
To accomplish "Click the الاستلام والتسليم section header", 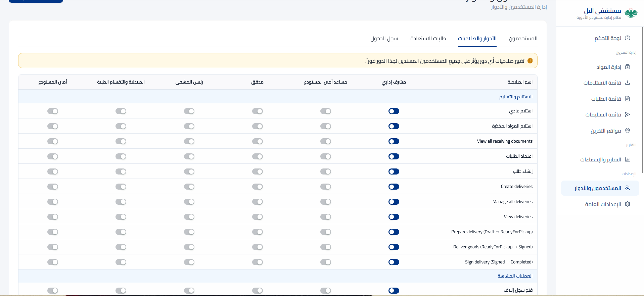I will [x=516, y=97].
